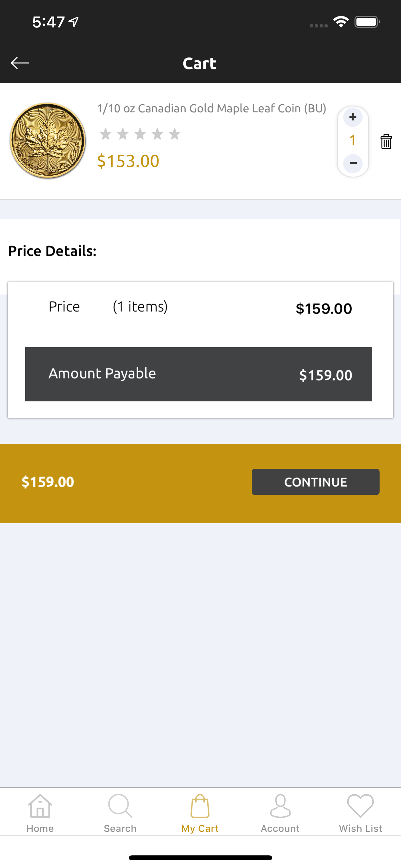Select the My Cart tab
401x868 pixels.
tap(200, 813)
